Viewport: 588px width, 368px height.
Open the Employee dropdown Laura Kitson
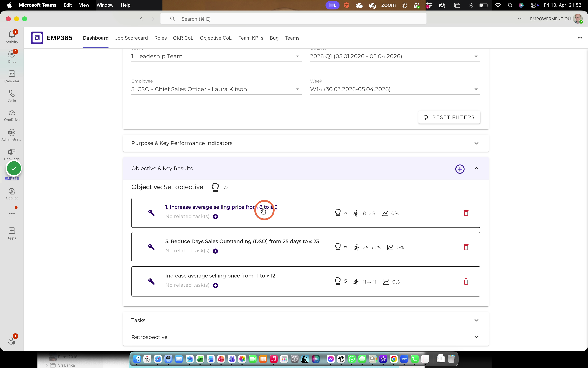click(x=216, y=89)
